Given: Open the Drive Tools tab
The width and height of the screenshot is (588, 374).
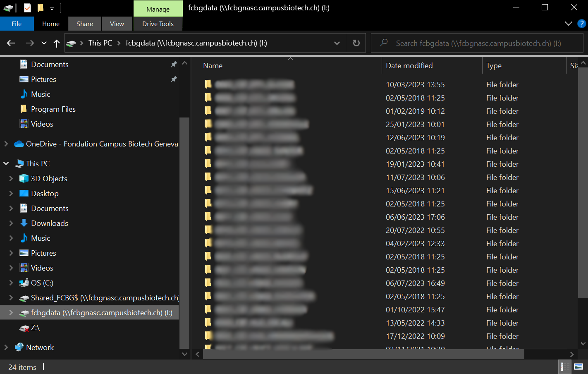Looking at the screenshot, I should click(x=158, y=24).
